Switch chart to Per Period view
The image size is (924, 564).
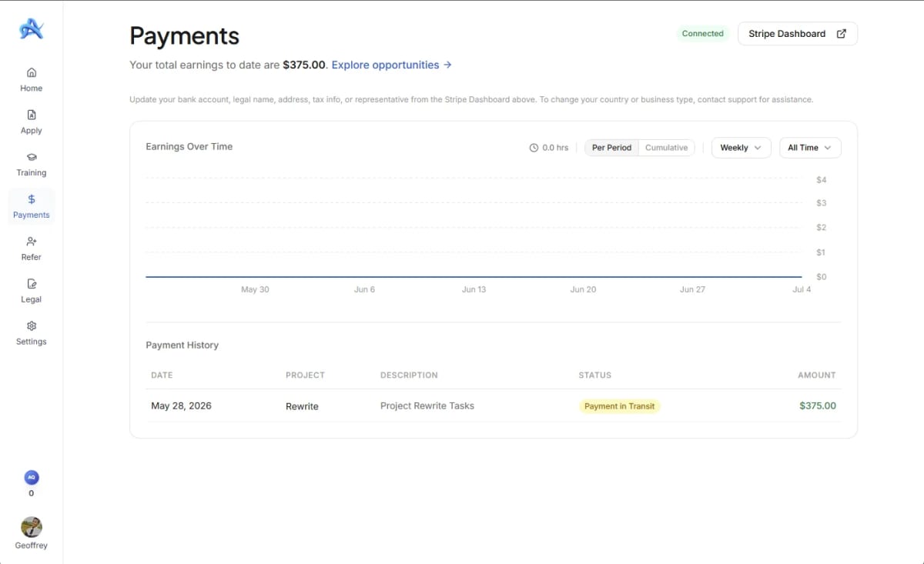612,148
